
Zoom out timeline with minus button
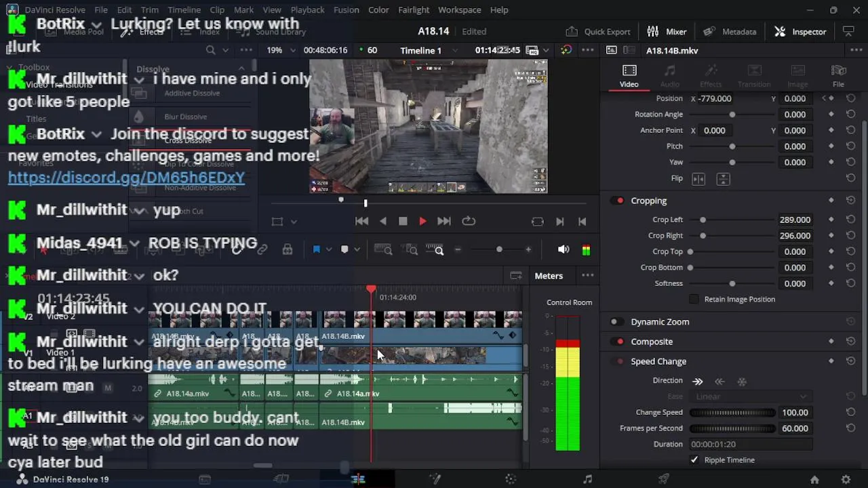pos(458,249)
